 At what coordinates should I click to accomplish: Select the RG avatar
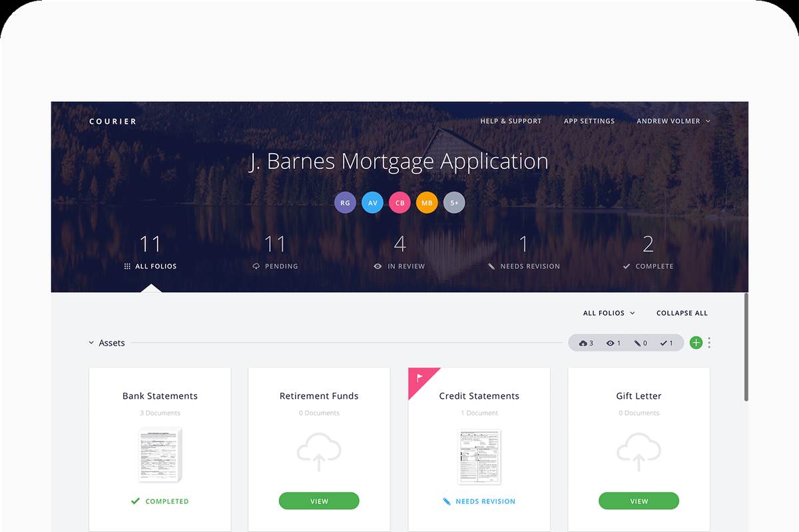[345, 203]
